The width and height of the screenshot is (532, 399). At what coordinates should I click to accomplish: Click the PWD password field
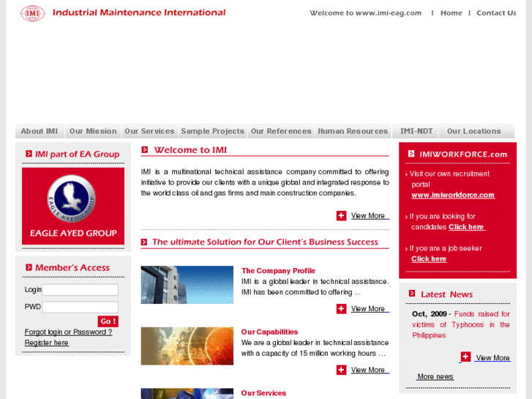pyautogui.click(x=80, y=307)
